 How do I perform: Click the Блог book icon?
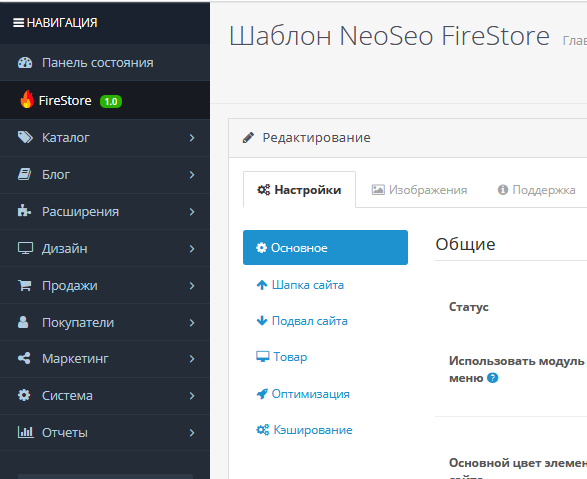25,174
